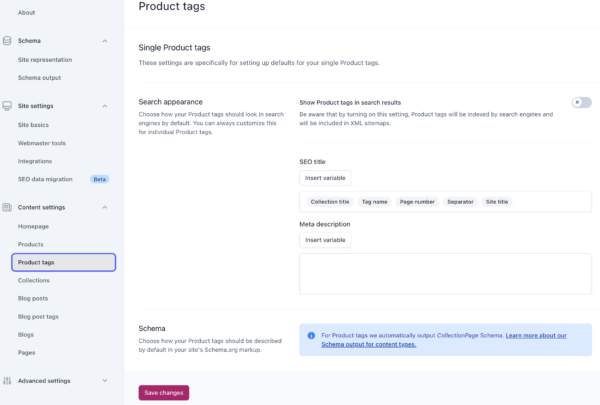Collapse the Schema sidebar section
The width and height of the screenshot is (600, 405).
tap(105, 41)
